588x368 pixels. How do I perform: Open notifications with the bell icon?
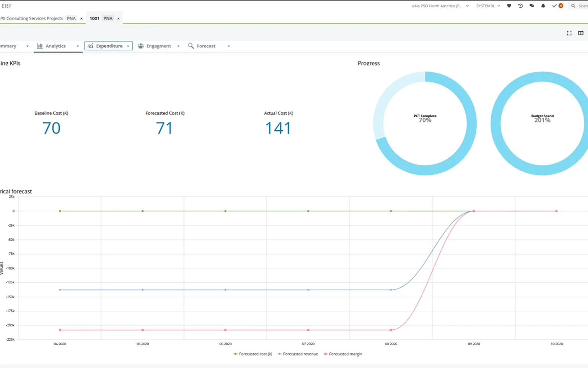pyautogui.click(x=543, y=6)
